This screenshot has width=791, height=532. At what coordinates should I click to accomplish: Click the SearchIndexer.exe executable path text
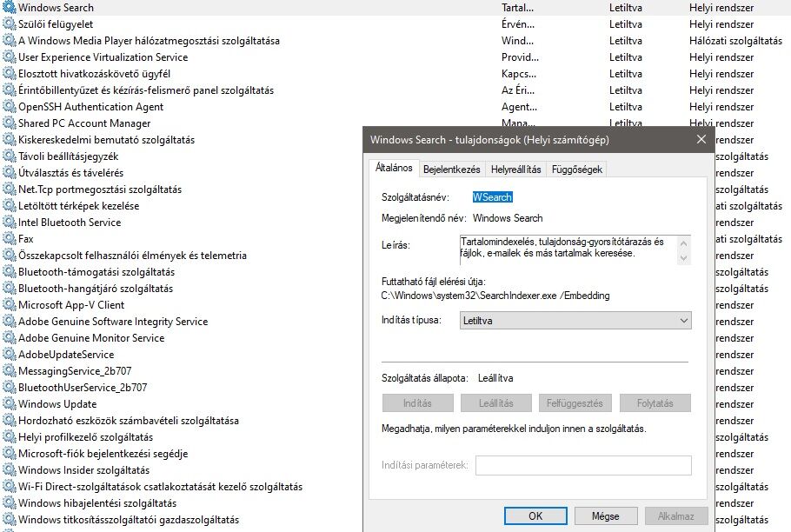pyautogui.click(x=495, y=296)
